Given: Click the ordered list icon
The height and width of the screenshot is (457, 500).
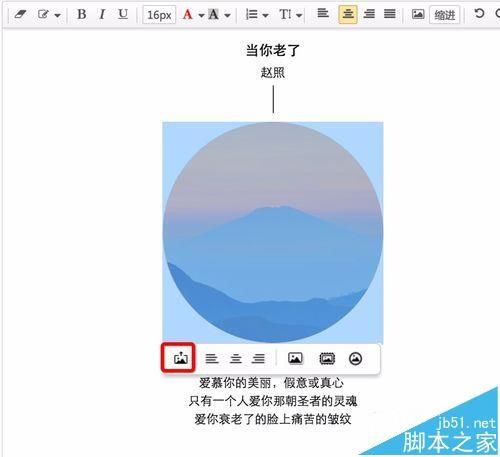Looking at the screenshot, I should [251, 14].
